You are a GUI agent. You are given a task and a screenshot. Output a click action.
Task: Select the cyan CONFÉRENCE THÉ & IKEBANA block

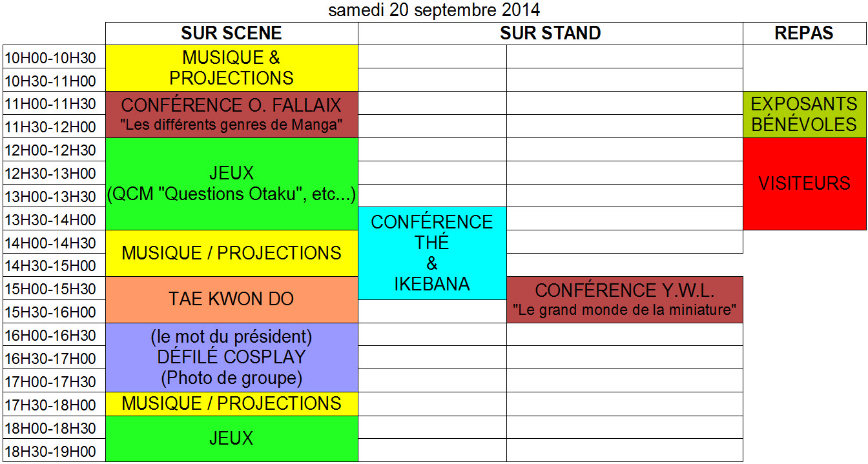pos(432,253)
